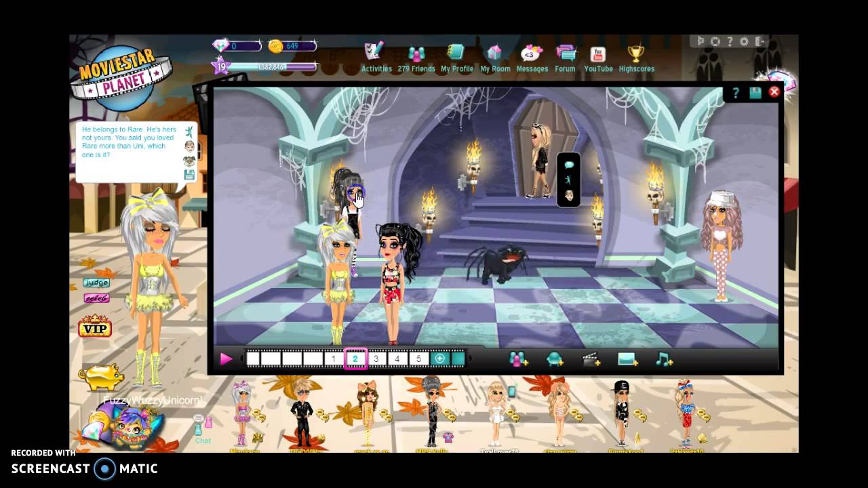Add a clapperboard scene item
Image resolution: width=868 pixels, height=488 pixels.
point(591,360)
